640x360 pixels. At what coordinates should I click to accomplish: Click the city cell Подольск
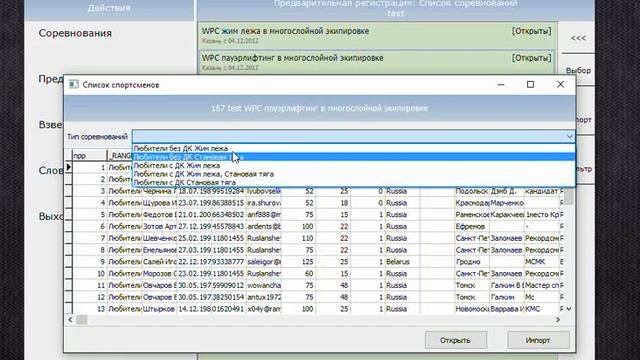[x=472, y=191]
